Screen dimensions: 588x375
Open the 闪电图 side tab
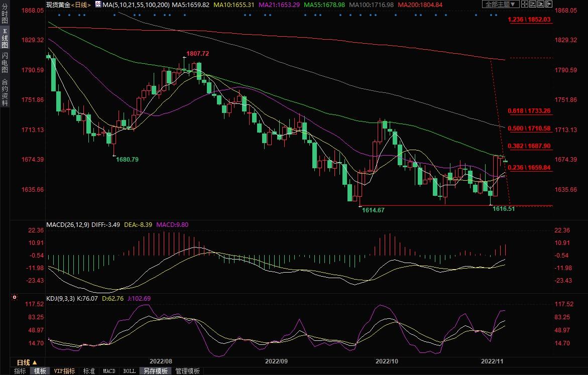5,63
